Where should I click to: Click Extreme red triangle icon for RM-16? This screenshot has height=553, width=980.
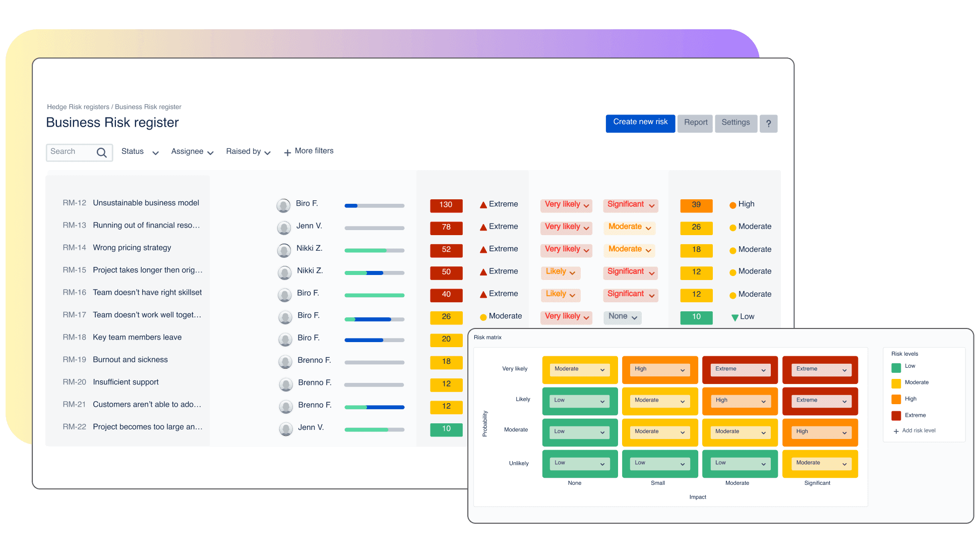tap(483, 294)
